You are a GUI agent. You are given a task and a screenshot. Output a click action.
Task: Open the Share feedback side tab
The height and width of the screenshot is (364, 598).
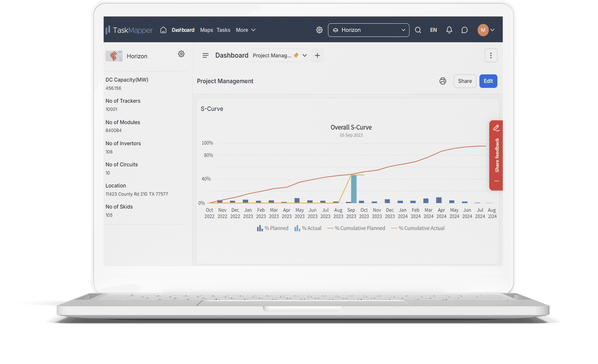496,155
